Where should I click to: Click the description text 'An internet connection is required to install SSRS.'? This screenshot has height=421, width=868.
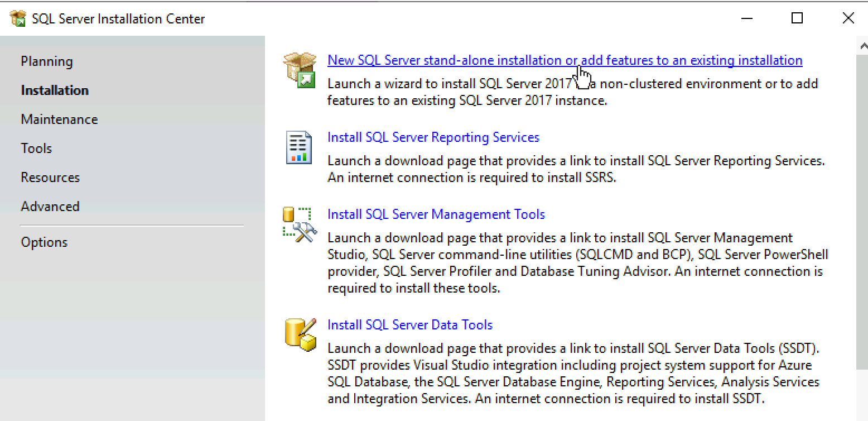pyautogui.click(x=472, y=178)
